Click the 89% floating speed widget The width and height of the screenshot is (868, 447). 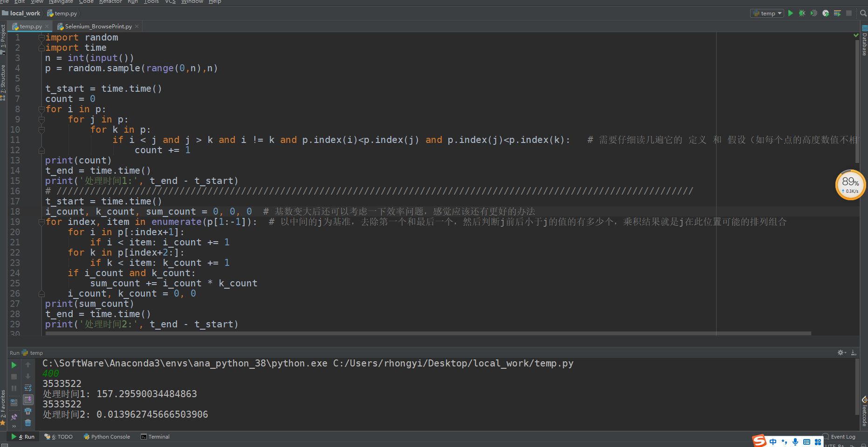point(851,185)
